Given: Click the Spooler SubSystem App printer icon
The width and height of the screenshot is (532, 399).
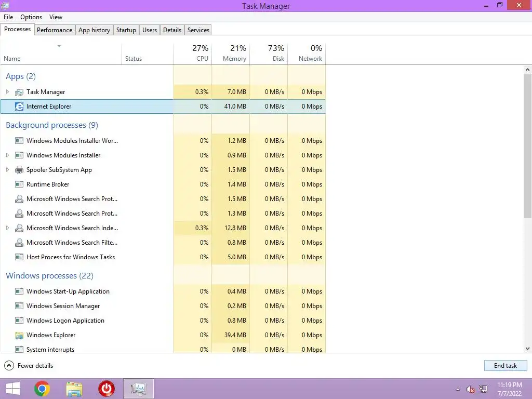Looking at the screenshot, I should click(x=19, y=170).
